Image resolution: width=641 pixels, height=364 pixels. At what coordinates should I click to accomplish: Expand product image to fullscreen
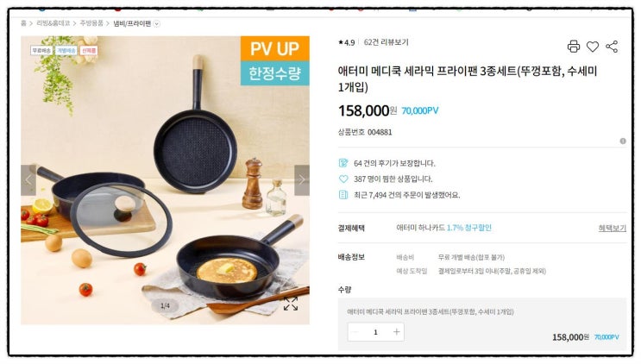[291, 304]
